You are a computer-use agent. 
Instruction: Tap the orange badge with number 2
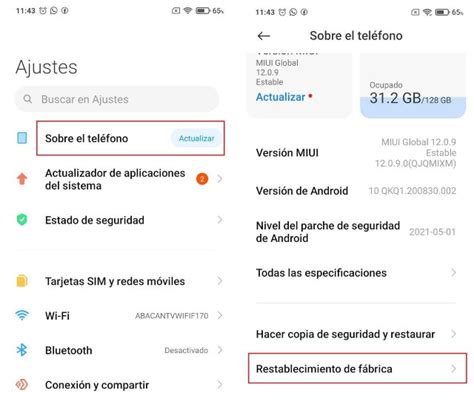(202, 179)
